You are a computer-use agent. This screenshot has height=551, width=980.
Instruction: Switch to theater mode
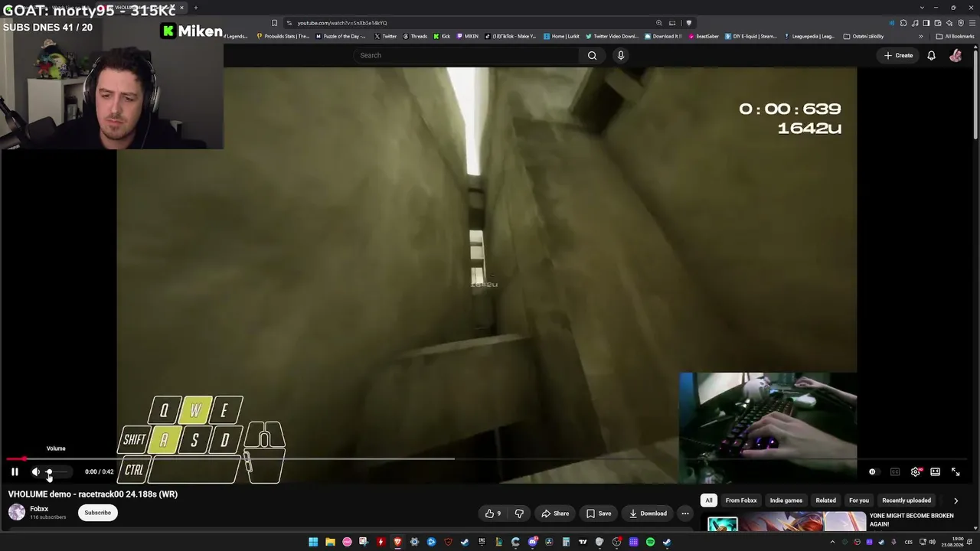(935, 472)
